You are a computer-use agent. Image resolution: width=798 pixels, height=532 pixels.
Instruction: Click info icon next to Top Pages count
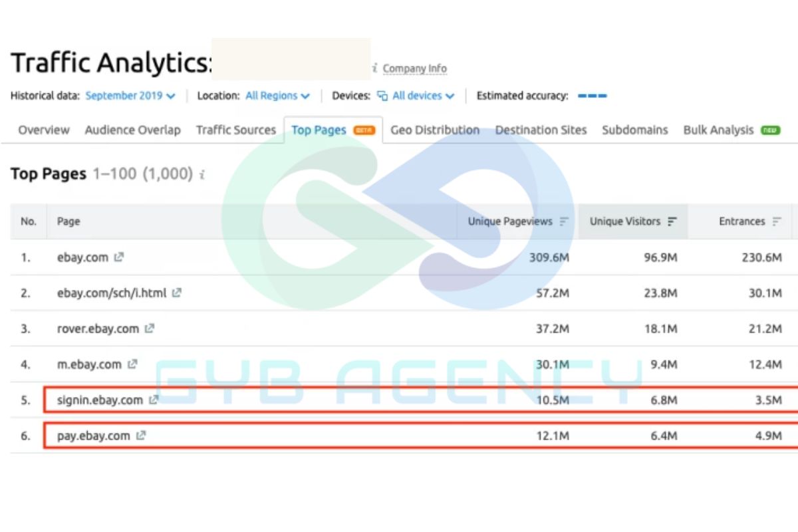point(202,175)
